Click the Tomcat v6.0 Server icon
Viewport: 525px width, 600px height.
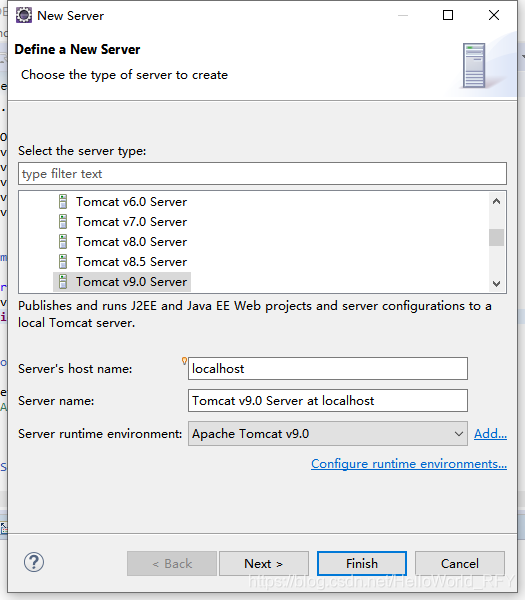tap(63, 202)
